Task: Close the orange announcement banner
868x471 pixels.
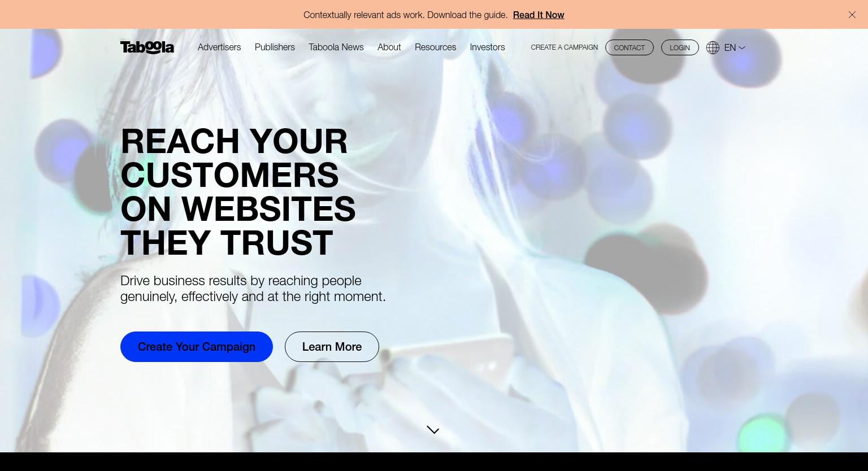Action: tap(852, 15)
